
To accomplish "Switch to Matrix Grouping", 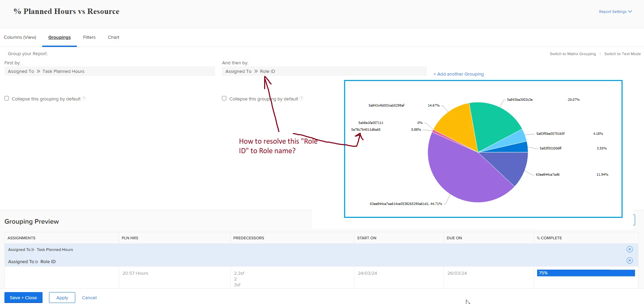I will (573, 54).
